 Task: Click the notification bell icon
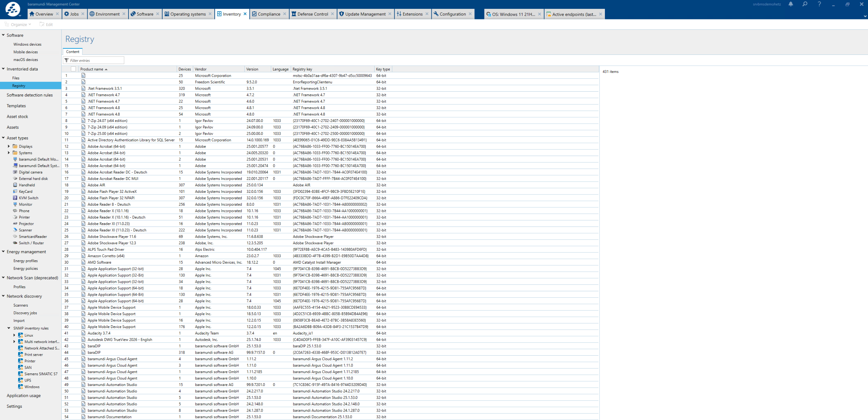[x=791, y=4]
